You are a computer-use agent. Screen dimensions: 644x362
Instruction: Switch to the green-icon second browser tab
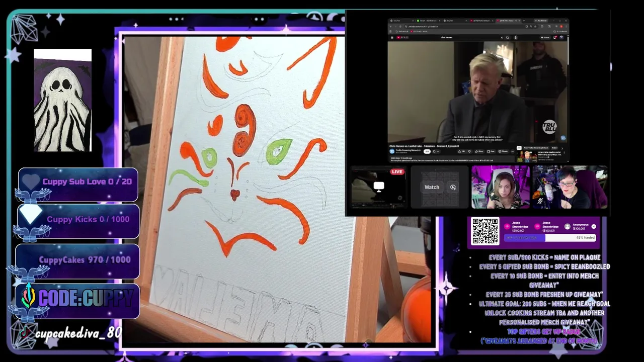pyautogui.click(x=429, y=21)
